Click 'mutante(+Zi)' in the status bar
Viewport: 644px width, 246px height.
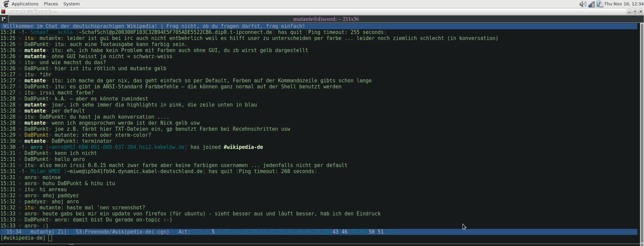click(48, 232)
